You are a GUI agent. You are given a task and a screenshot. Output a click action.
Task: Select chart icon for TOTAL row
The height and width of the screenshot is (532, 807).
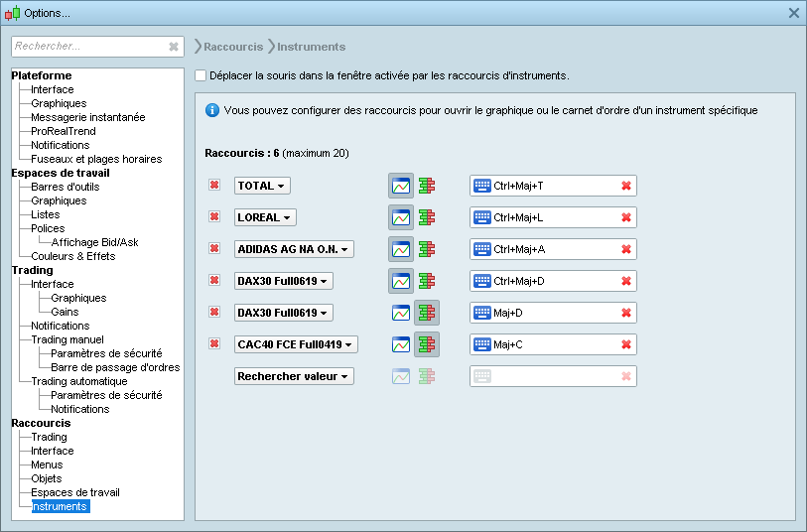click(x=401, y=186)
